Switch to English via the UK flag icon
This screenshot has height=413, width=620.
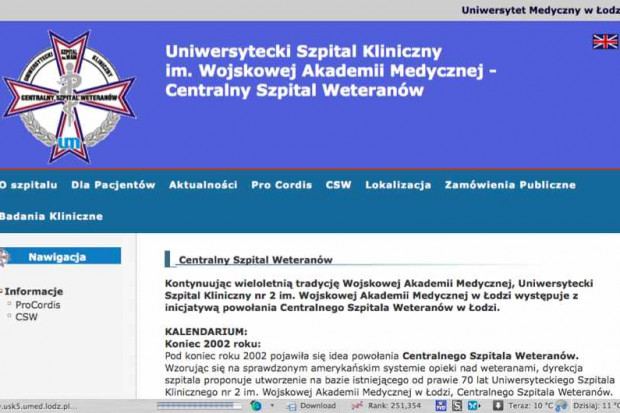coord(605,42)
